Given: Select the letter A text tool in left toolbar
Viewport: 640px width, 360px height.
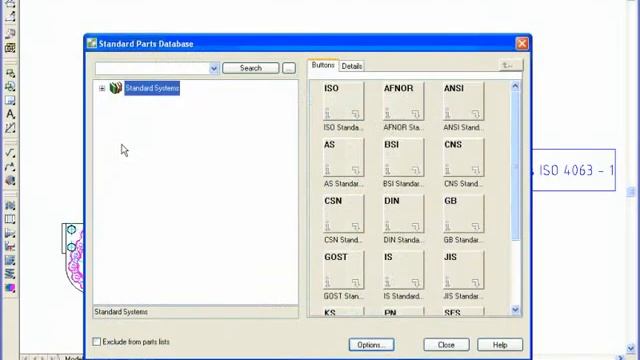Looking at the screenshot, I should coord(10,114).
